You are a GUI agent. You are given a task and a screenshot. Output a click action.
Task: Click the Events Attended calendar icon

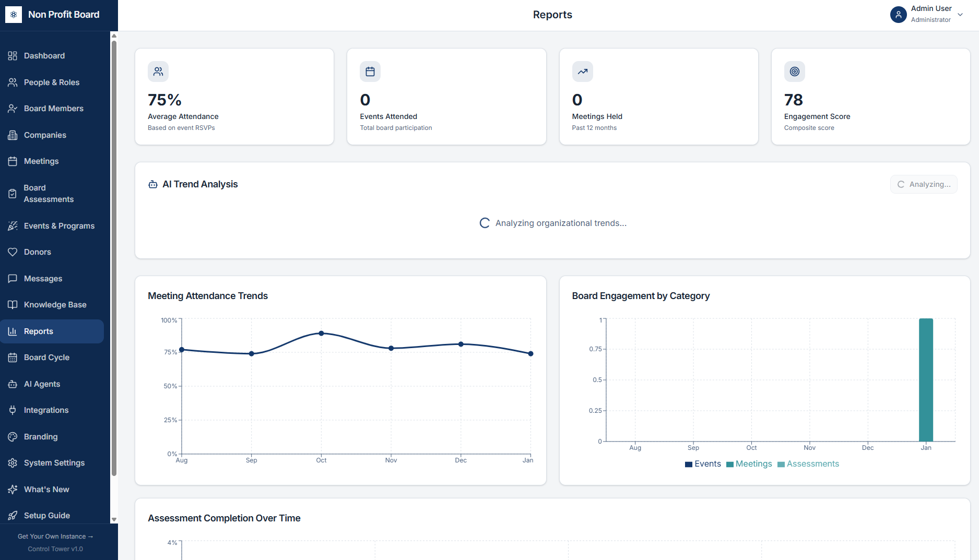pos(370,72)
